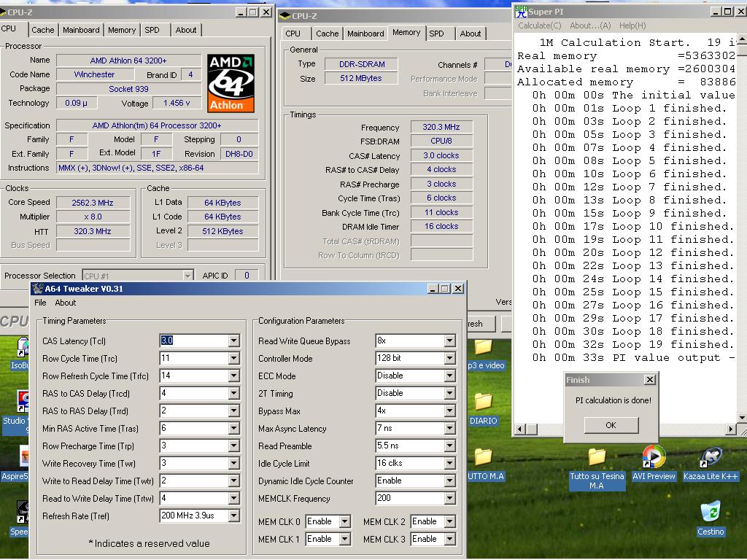Select the folder labeled UTTO M.A

(x=483, y=457)
